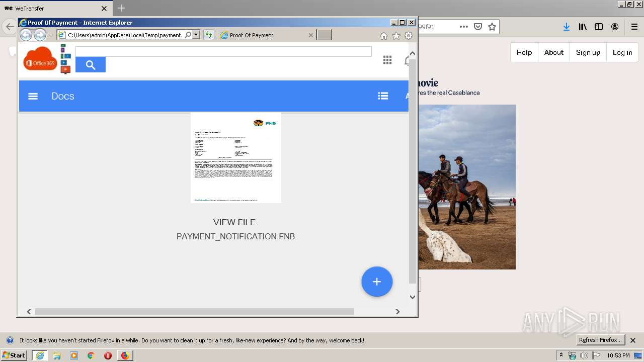Image resolution: width=644 pixels, height=362 pixels.
Task: Open IE recent pages dropdown
Action: [x=51, y=35]
